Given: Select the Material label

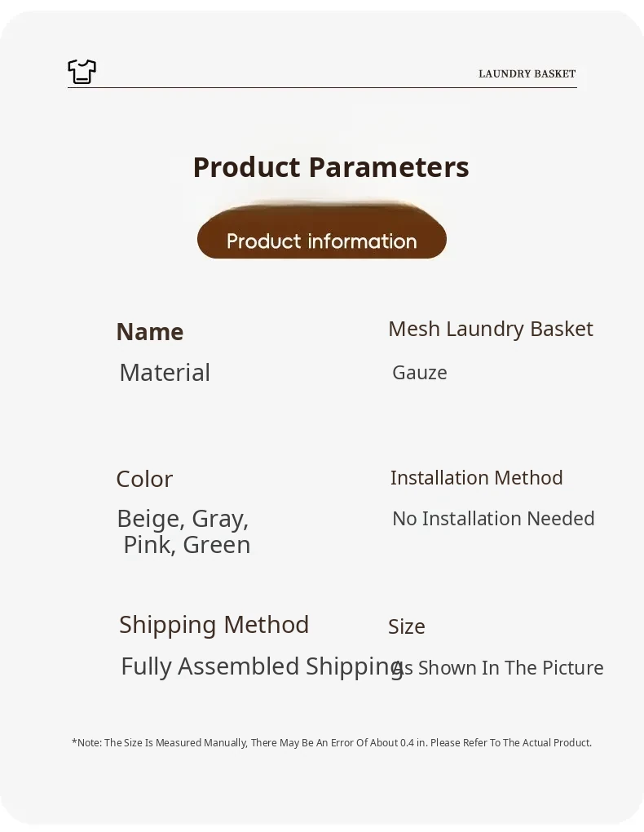Looking at the screenshot, I should coord(165,373).
